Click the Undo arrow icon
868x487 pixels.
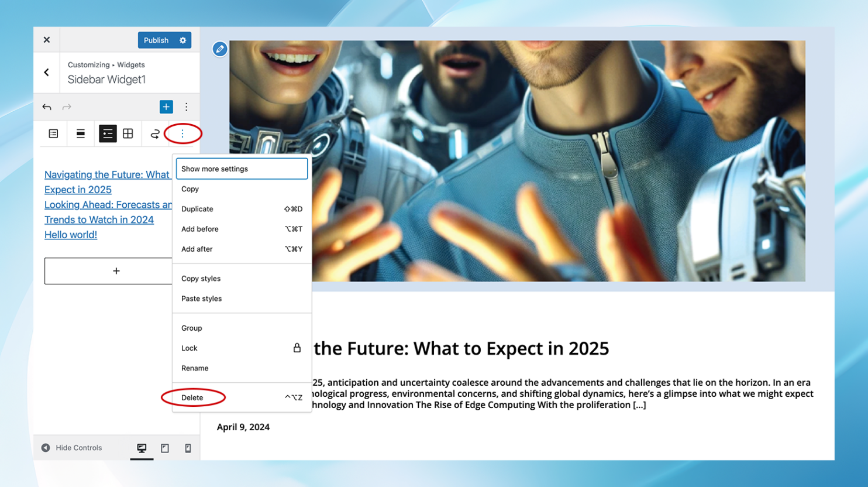[47, 107]
